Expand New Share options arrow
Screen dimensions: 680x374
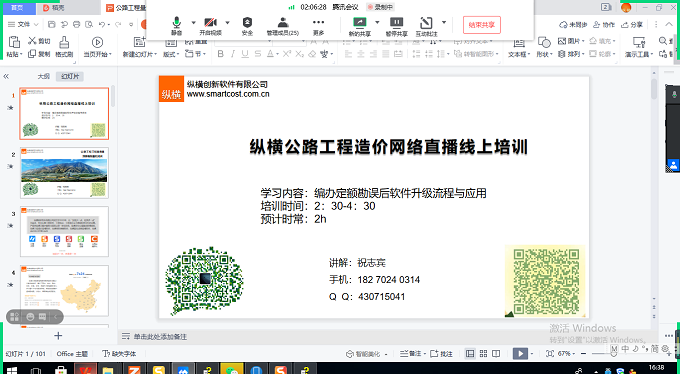coord(377,22)
